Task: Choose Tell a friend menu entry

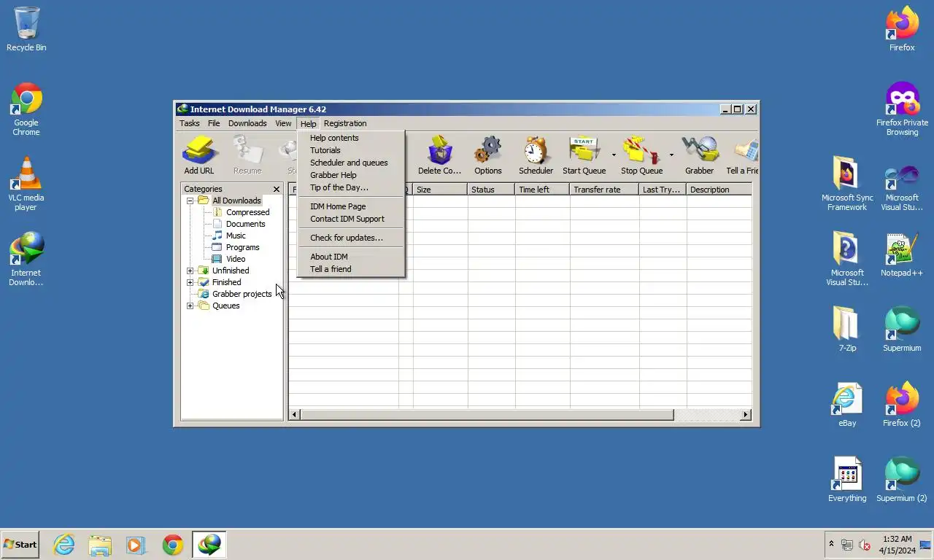Action: pyautogui.click(x=351, y=269)
